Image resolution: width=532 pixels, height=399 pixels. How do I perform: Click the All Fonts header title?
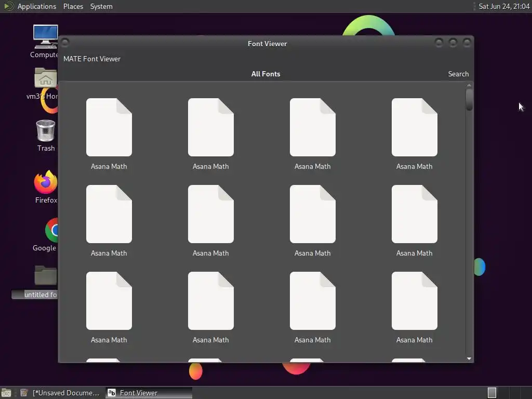pyautogui.click(x=265, y=74)
